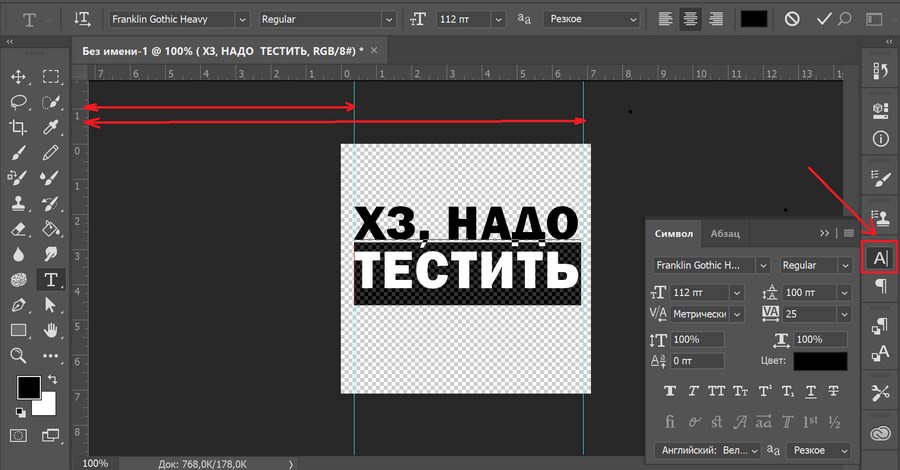The width and height of the screenshot is (900, 470).
Task: Switch to the Абзац tab
Action: [x=725, y=233]
